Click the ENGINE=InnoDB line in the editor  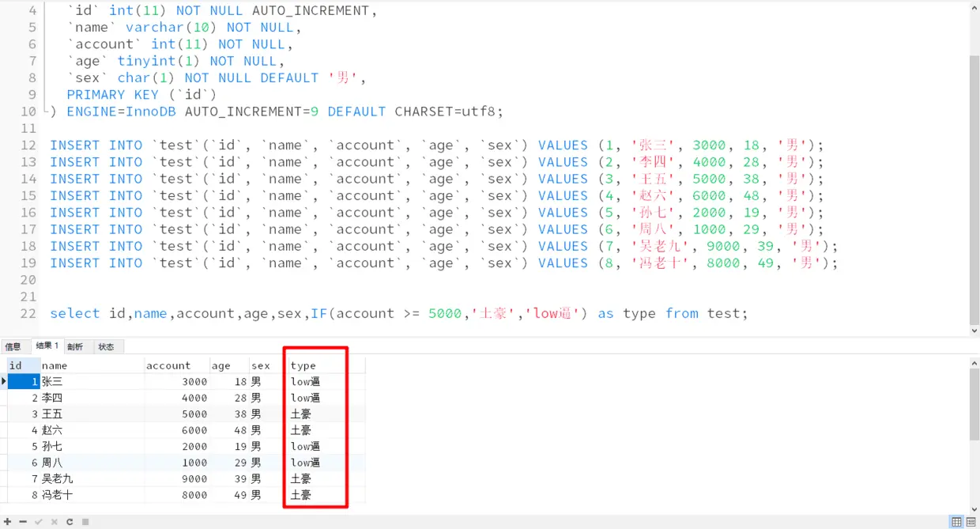pyautogui.click(x=277, y=111)
